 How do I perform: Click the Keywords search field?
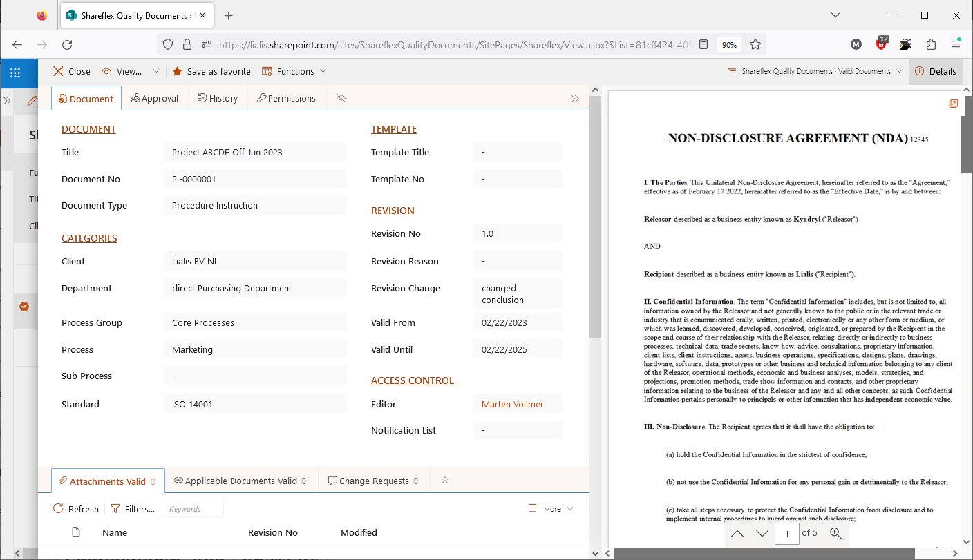click(193, 509)
